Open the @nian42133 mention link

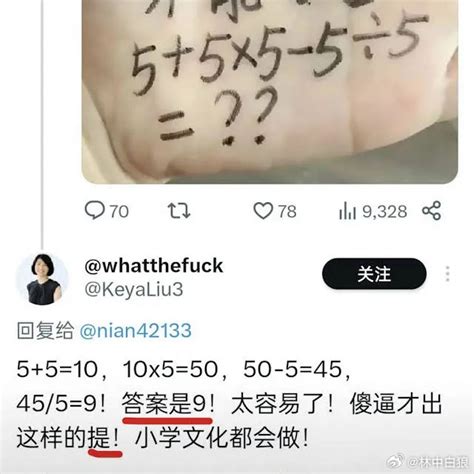(136, 330)
